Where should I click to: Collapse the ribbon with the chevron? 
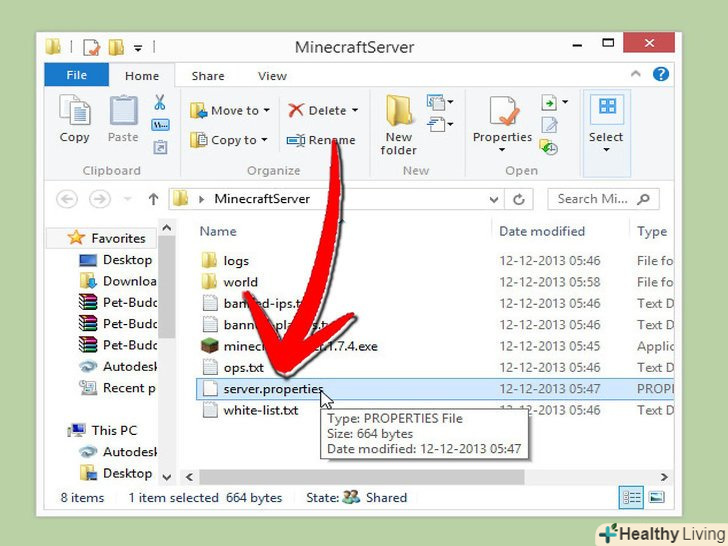pyautogui.click(x=636, y=74)
